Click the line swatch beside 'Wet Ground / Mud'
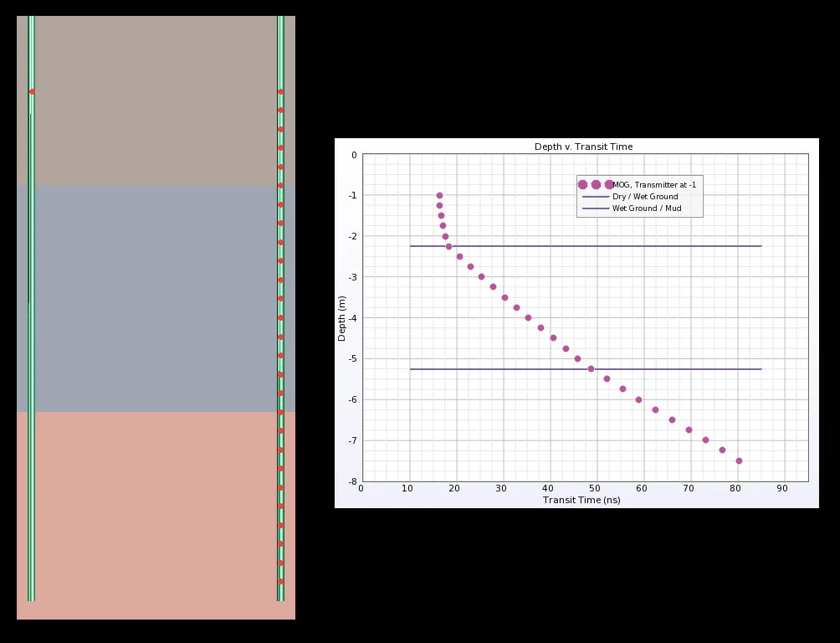 (x=595, y=208)
